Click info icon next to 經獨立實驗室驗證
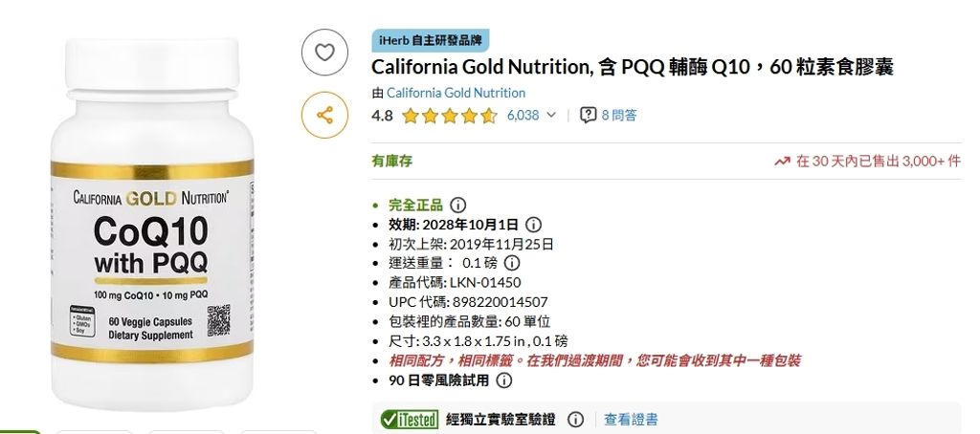This screenshot has height=434, width=980. (x=575, y=420)
